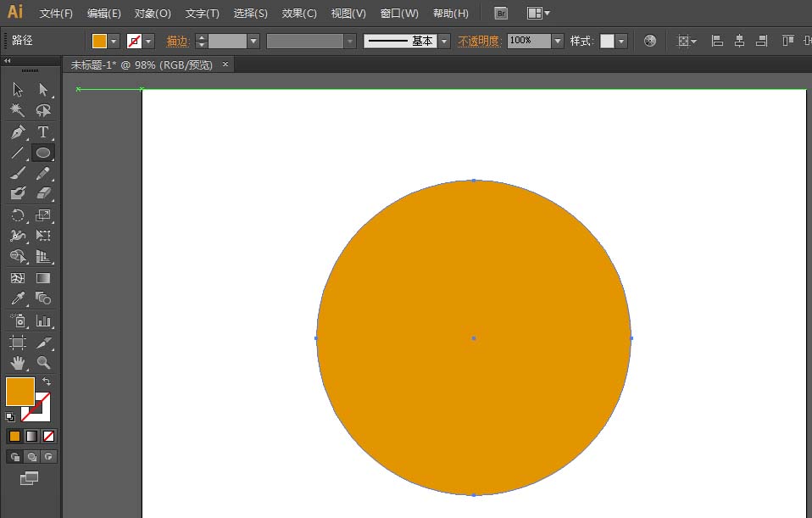Pick the Eyedropper tool
Viewport: 812px width, 518px height.
pos(18,298)
